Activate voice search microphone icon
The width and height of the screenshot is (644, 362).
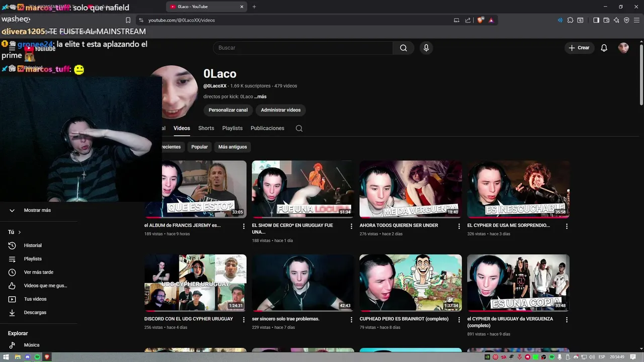coord(426,48)
